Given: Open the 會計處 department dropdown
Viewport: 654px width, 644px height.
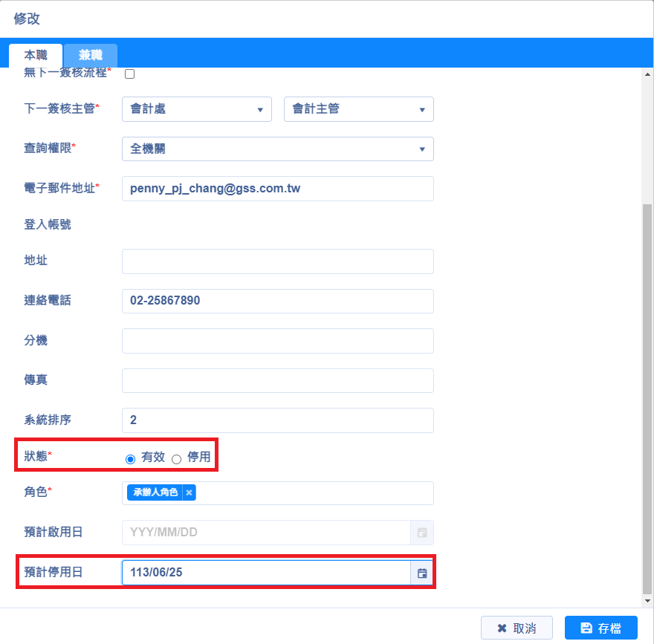Looking at the screenshot, I should click(196, 109).
